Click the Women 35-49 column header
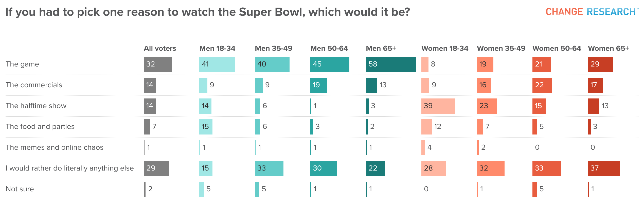This screenshot has height=202, width=644. click(501, 48)
